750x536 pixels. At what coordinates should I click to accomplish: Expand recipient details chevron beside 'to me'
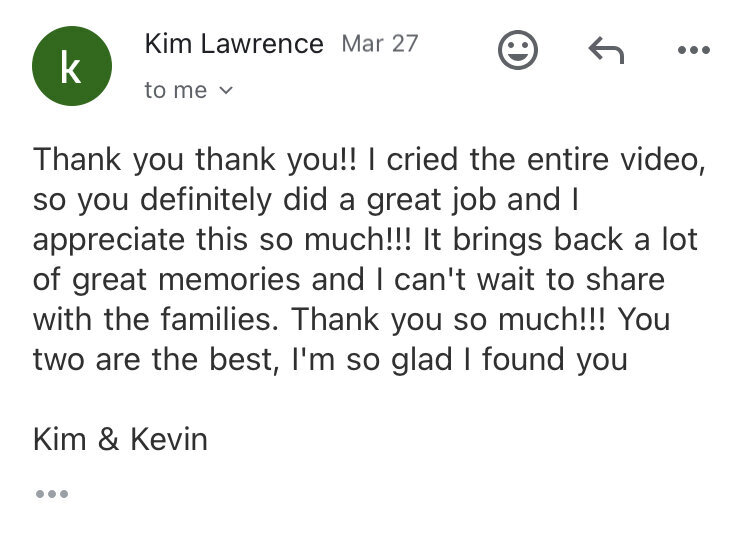tap(225, 90)
